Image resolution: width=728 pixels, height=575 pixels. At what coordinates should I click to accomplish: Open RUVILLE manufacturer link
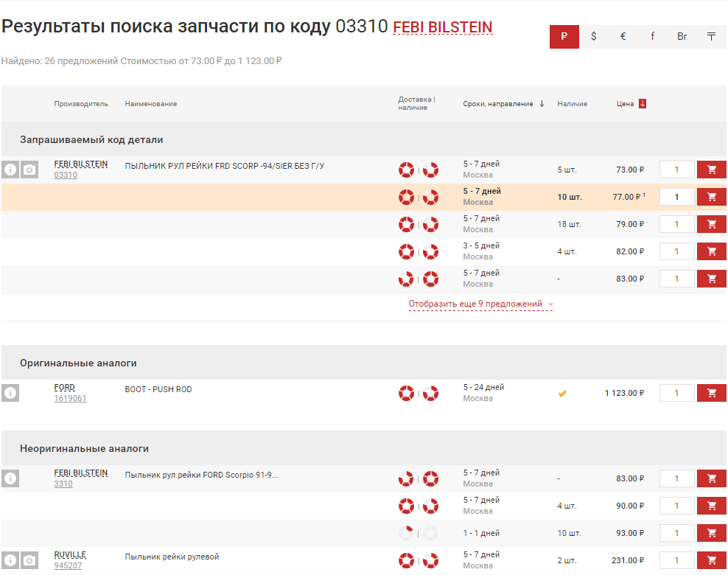coord(70,554)
